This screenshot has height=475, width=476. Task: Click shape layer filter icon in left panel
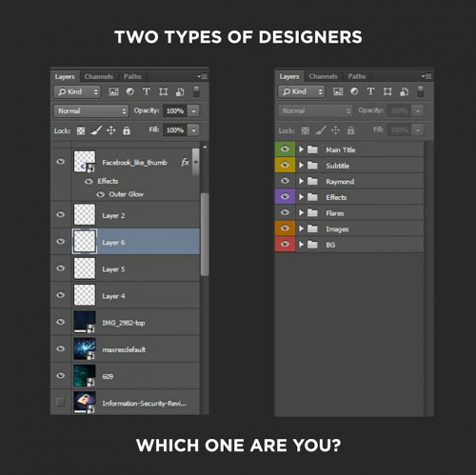coord(163,92)
